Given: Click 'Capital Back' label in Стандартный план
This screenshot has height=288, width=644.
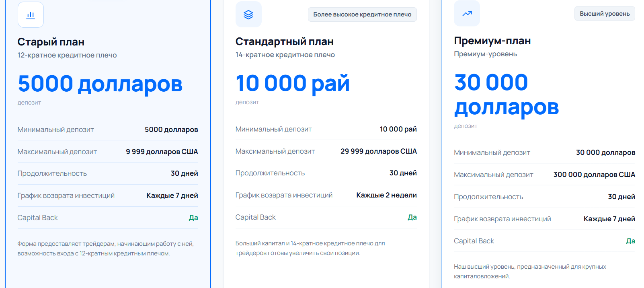Looking at the screenshot, I should point(256,217).
